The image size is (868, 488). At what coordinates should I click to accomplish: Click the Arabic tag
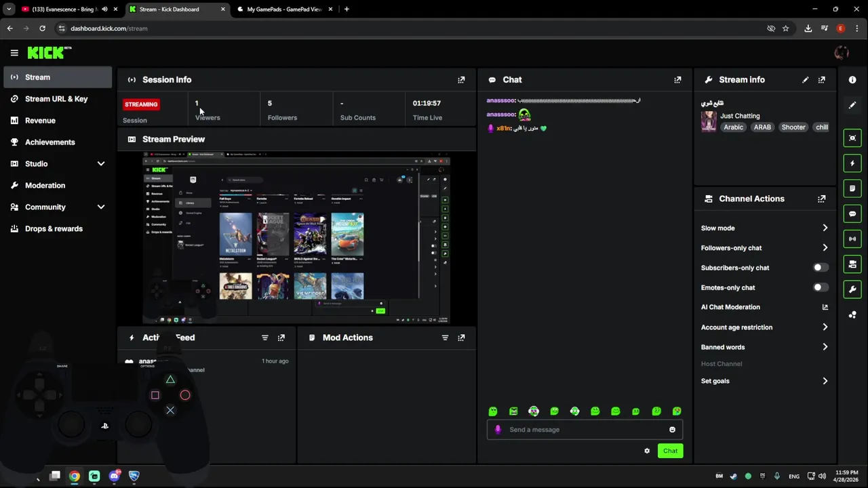(733, 127)
